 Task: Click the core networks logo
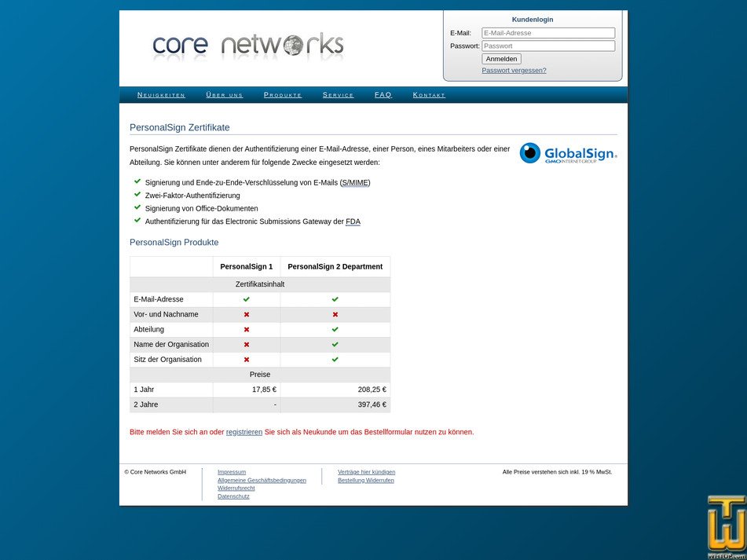[248, 46]
